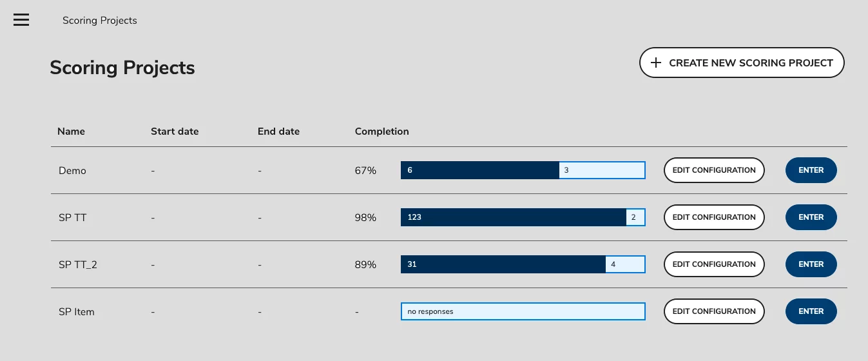
Task: Click the Scoring Projects breadcrumb
Action: (x=100, y=21)
